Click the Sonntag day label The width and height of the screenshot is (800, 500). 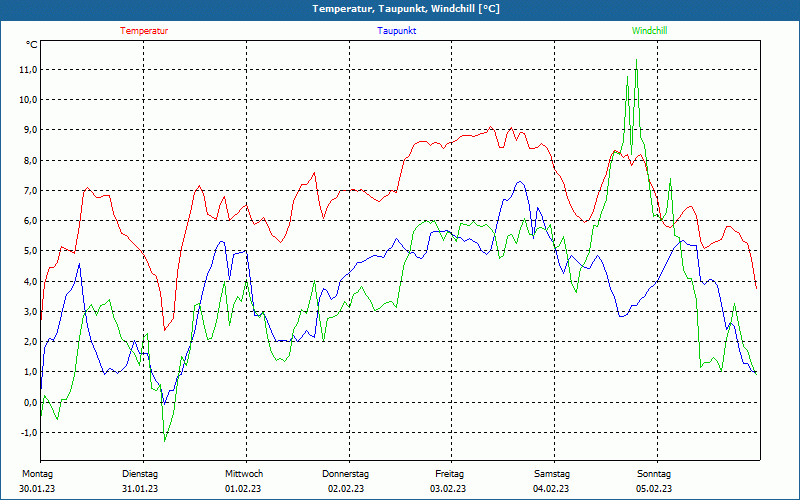pos(655,474)
